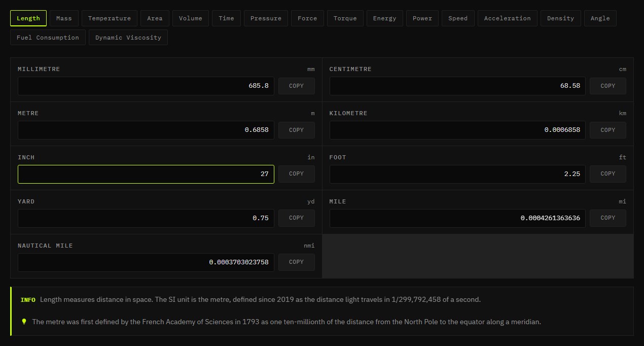Image resolution: width=644 pixels, height=346 pixels.
Task: Open the Acceleration tab
Action: click(507, 18)
